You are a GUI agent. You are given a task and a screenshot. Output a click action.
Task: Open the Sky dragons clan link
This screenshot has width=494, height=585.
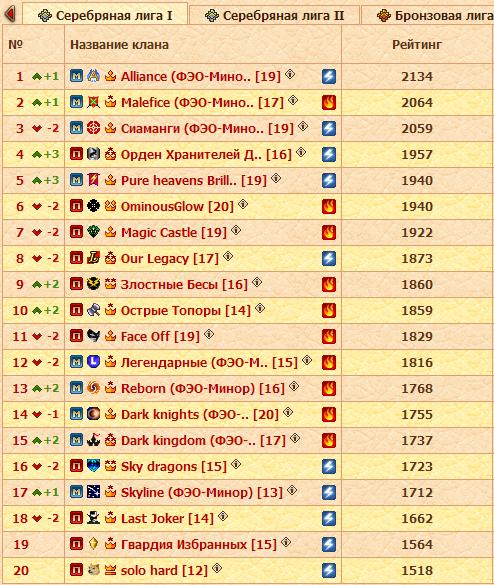pyautogui.click(x=173, y=466)
